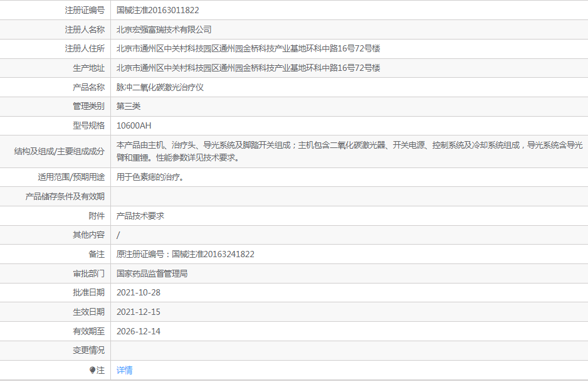Click the 适用范围/预期用途 label
Viewport: 588px width, 382px height.
pyautogui.click(x=71, y=177)
